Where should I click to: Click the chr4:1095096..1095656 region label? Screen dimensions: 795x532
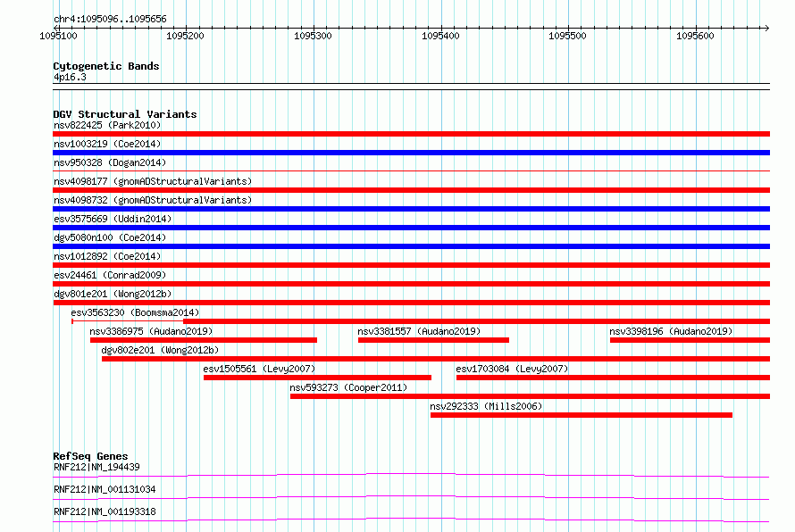tap(110, 19)
